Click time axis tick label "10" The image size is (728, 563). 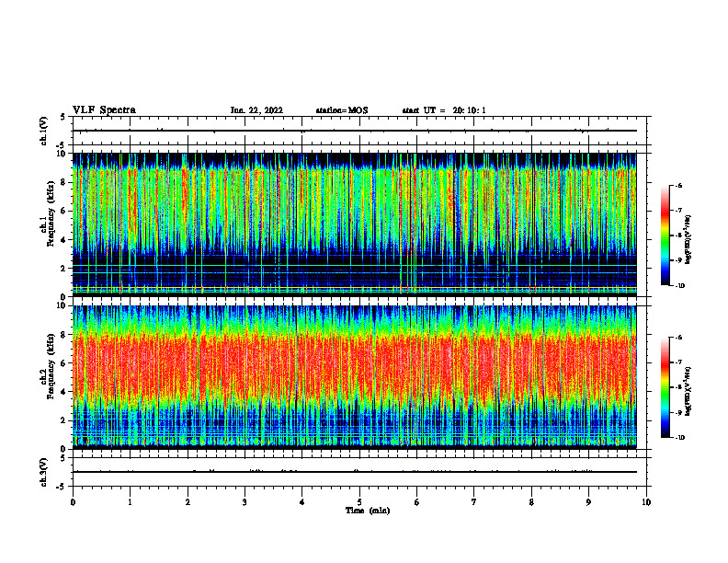(x=646, y=502)
